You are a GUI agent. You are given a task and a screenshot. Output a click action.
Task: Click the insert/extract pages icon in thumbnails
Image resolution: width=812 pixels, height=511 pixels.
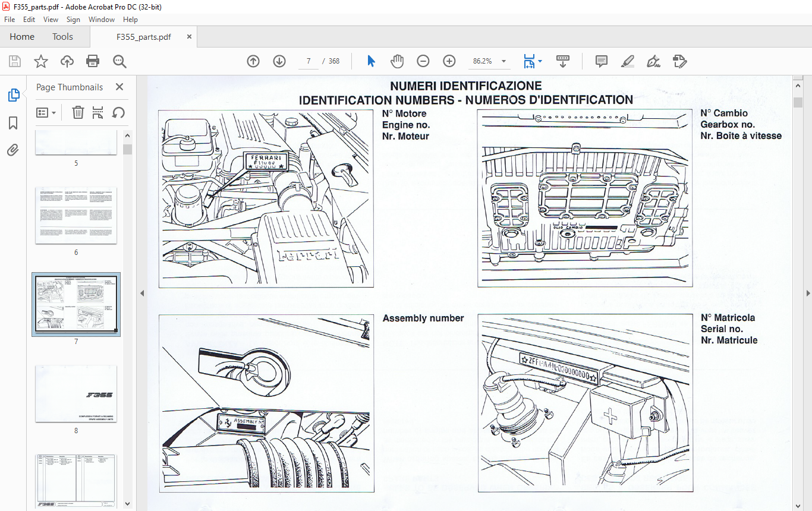(x=98, y=112)
